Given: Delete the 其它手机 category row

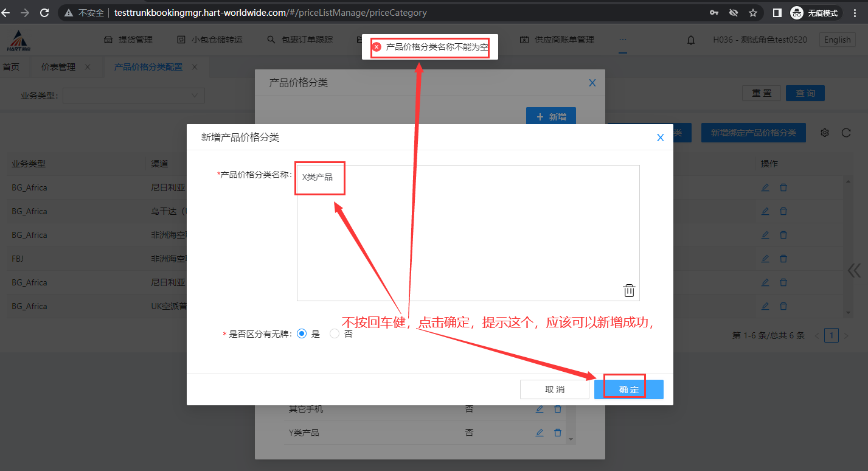Looking at the screenshot, I should [558, 409].
